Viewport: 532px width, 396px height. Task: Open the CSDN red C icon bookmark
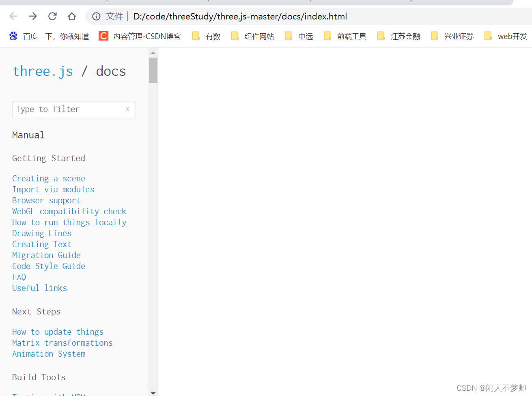click(103, 36)
